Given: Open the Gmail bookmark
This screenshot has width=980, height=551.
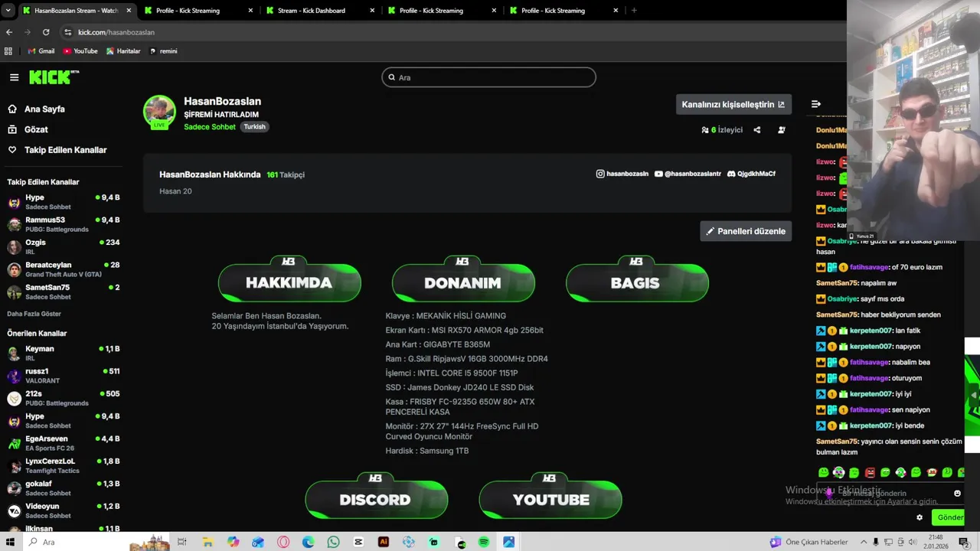Looking at the screenshot, I should tap(41, 51).
